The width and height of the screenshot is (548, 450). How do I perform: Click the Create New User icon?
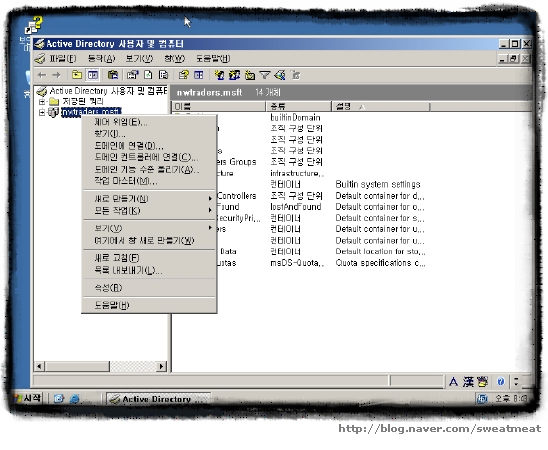[219, 75]
